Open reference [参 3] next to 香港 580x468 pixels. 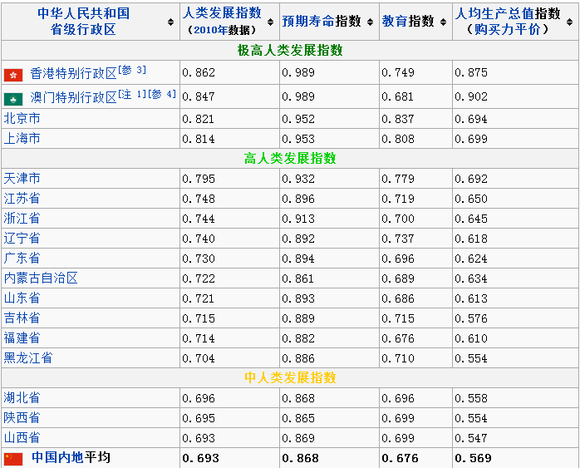[132, 70]
